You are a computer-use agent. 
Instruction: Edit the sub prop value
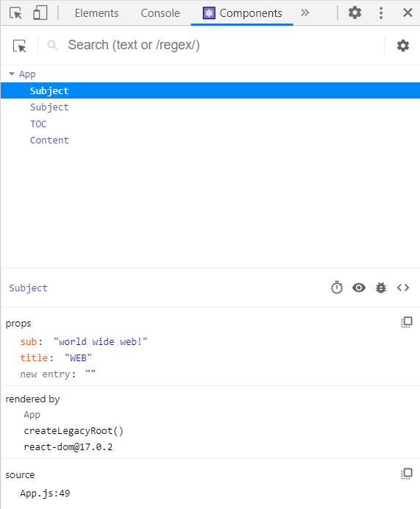point(100,341)
